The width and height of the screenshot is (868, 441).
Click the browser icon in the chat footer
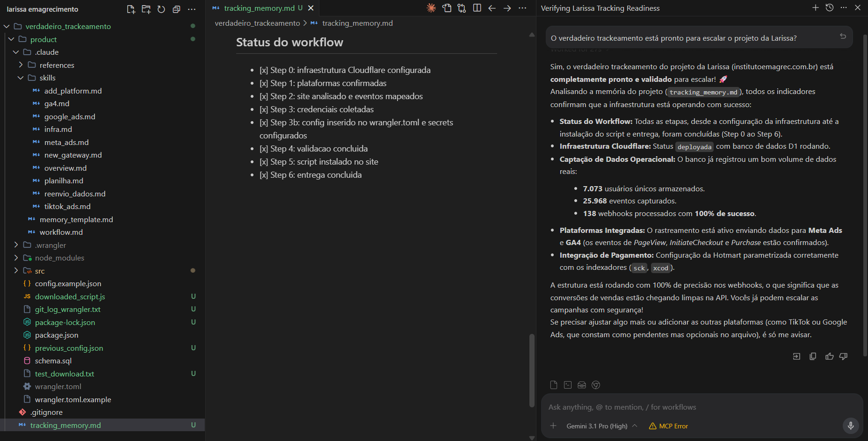[x=596, y=385]
